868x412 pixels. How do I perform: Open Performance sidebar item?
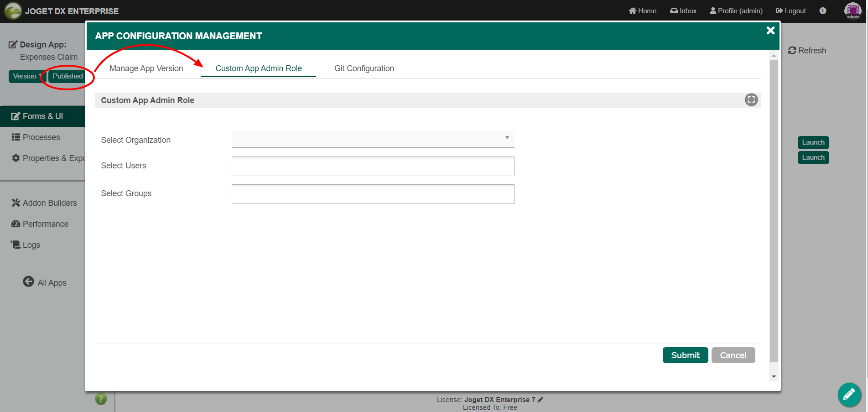[x=40, y=224]
